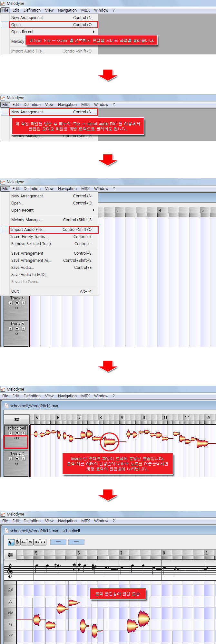216x644 pixels.
Task: Toggle Solo on Track 4
Action: (11, 303)
